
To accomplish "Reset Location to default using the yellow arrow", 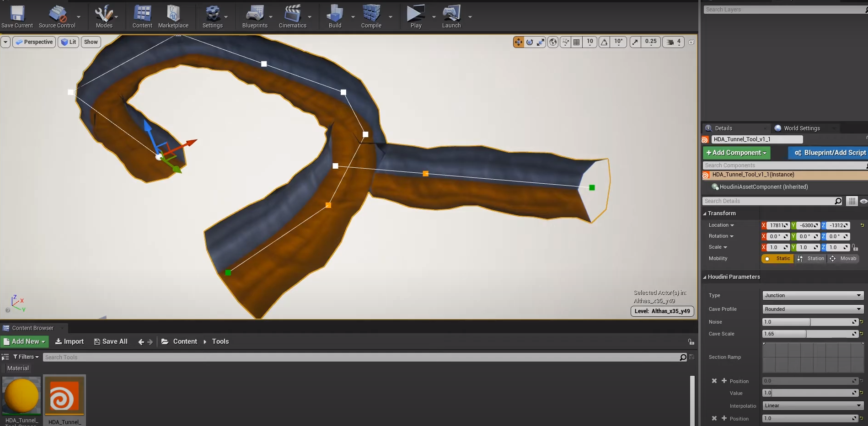I will pyautogui.click(x=862, y=225).
